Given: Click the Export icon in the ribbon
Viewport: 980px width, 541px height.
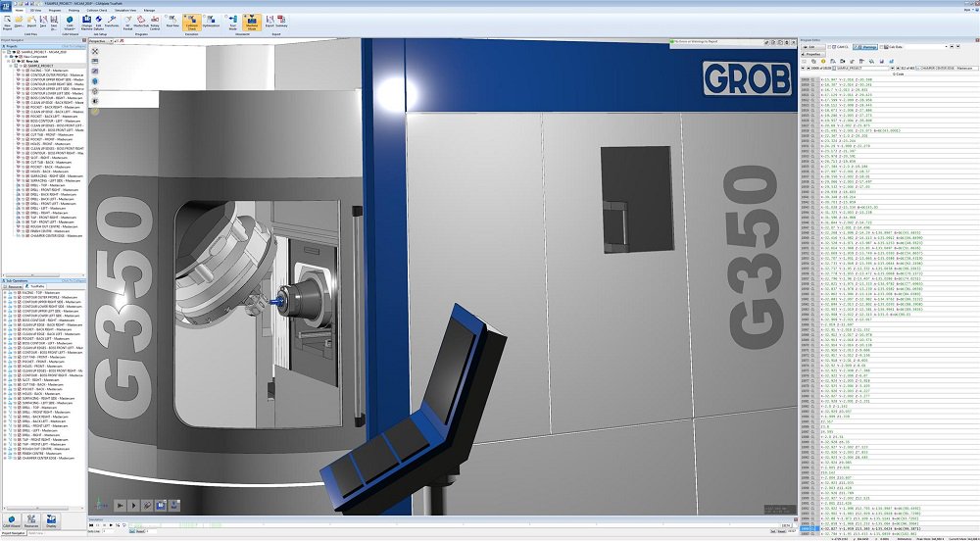Looking at the screenshot, I should click(269, 22).
